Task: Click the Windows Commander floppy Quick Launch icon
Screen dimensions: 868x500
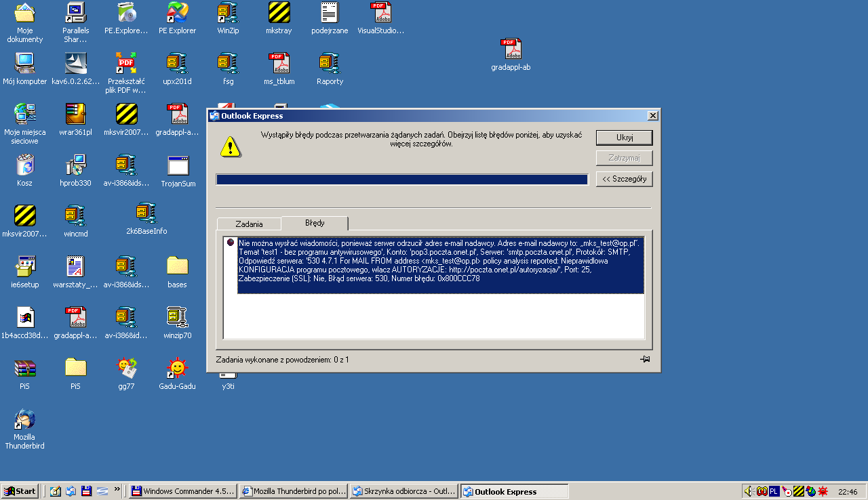Action: [86, 491]
